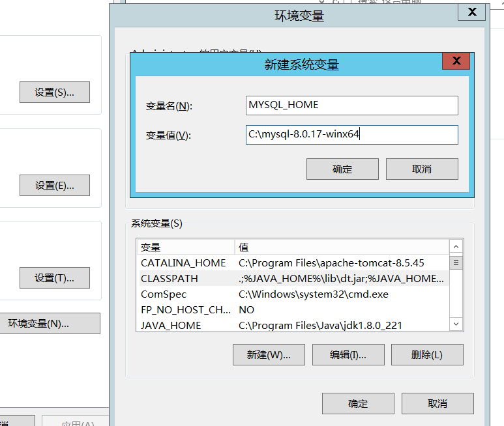Click the 值 column header
This screenshot has height=426, width=504.
pyautogui.click(x=342, y=247)
